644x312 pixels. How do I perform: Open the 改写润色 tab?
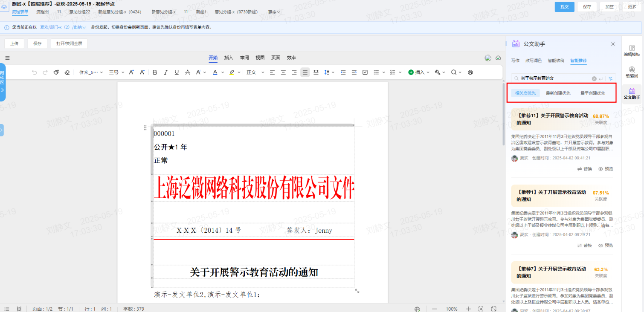[534, 61]
